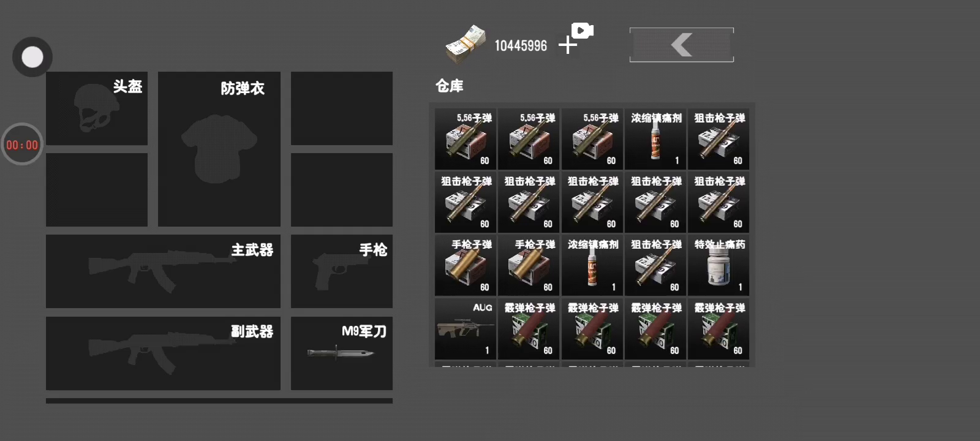Select the 主武器 primary weapon slot
Viewport: 980px width, 441px height.
pyautogui.click(x=163, y=271)
